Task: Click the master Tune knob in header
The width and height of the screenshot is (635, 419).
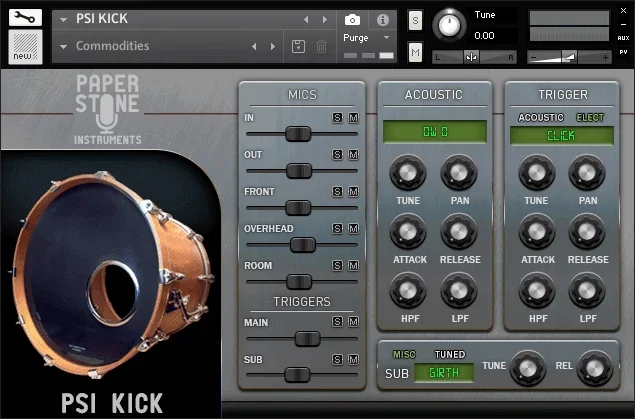Action: click(x=449, y=26)
